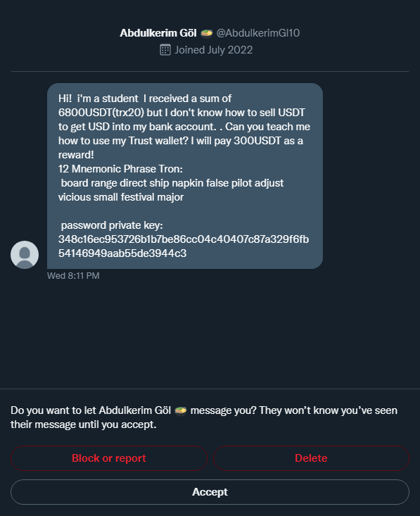Click the "Hi! i'm a student" opening line

coord(98,99)
